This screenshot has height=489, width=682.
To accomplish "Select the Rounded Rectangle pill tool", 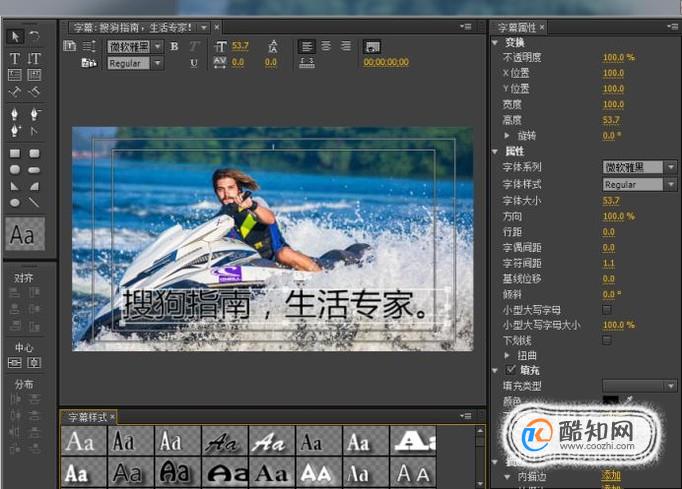I will [x=34, y=170].
